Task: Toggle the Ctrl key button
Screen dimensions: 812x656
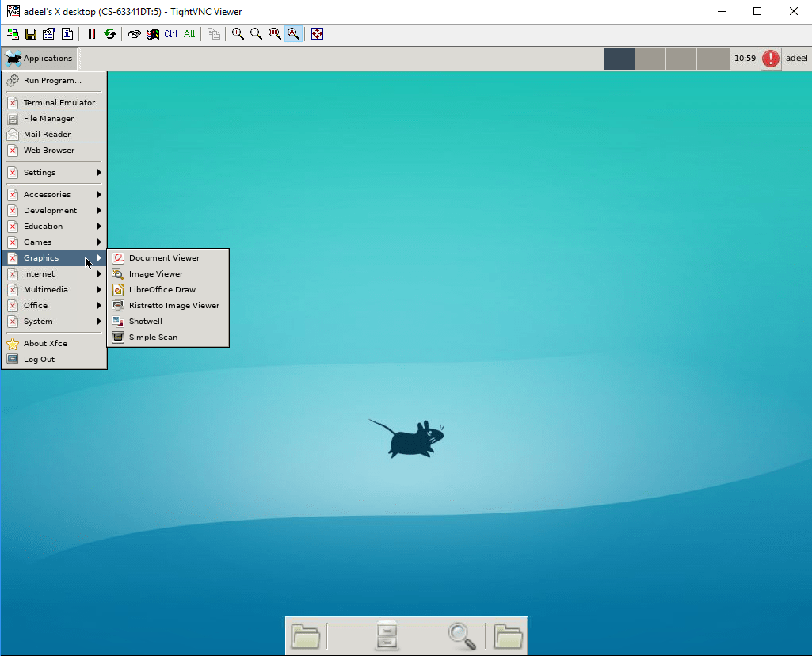Action: pos(170,34)
